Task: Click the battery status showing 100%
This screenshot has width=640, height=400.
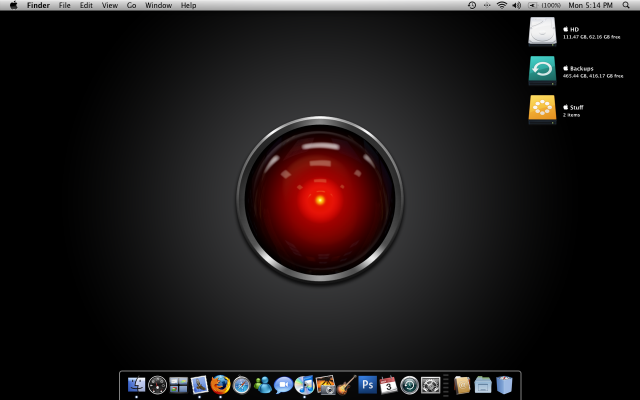Action: (544, 5)
